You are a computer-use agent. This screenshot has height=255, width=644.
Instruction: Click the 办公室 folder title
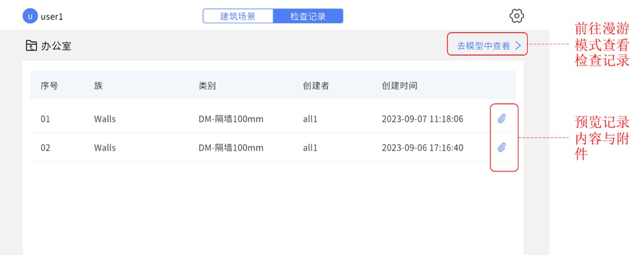(x=56, y=45)
